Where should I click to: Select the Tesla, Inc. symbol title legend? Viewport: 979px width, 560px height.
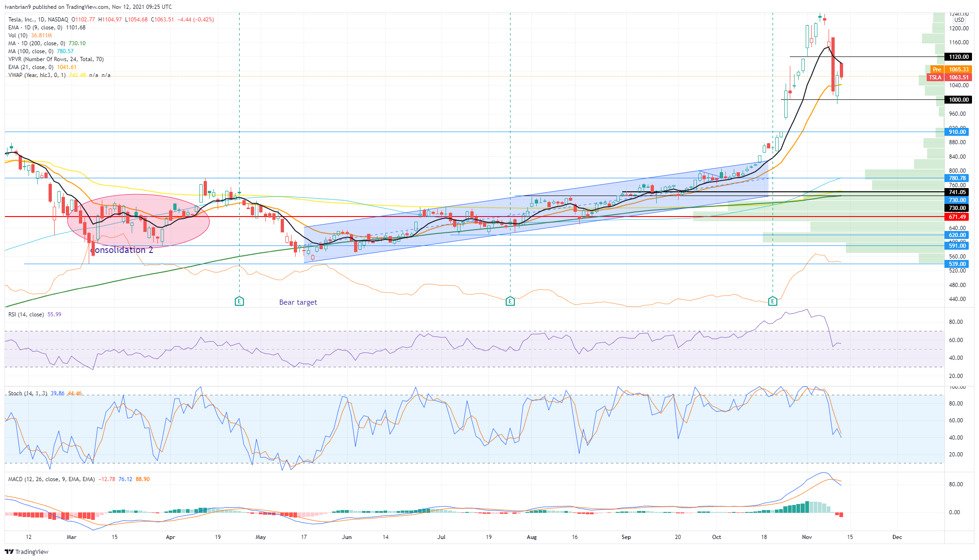[x=38, y=20]
